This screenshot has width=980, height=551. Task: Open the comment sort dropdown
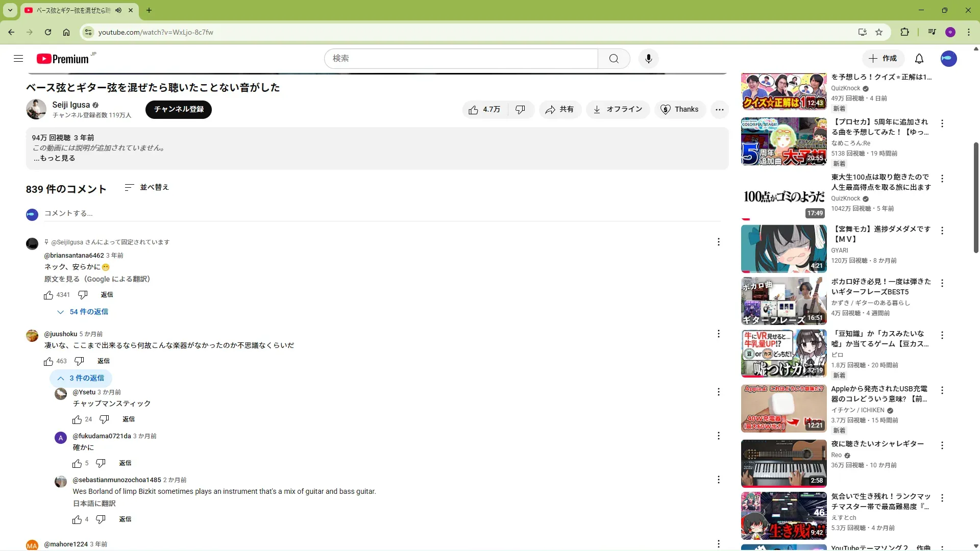click(x=146, y=188)
